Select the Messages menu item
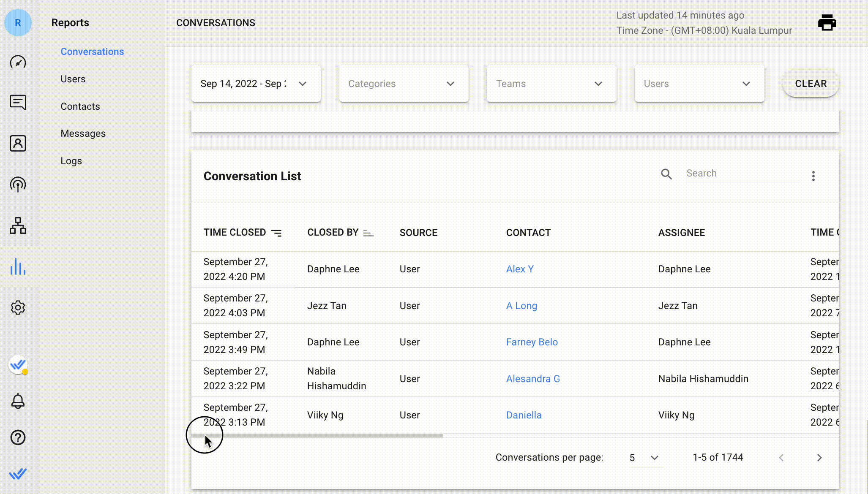868x494 pixels. pos(83,133)
